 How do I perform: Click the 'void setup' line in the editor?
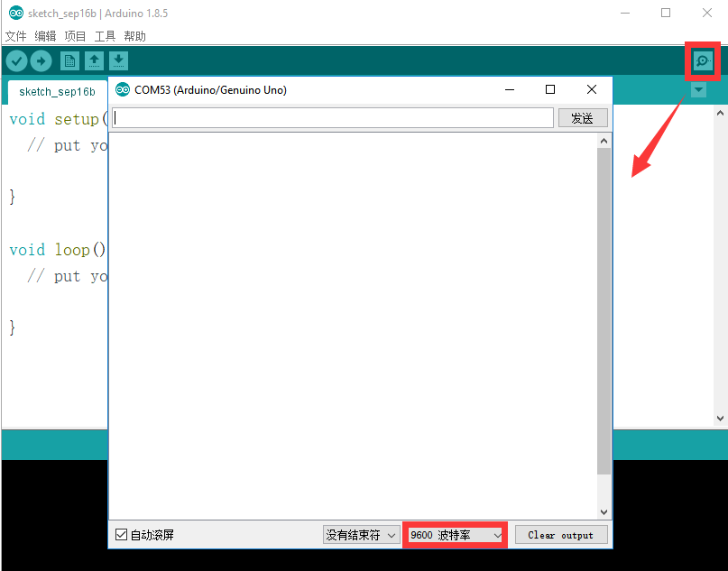coord(58,120)
